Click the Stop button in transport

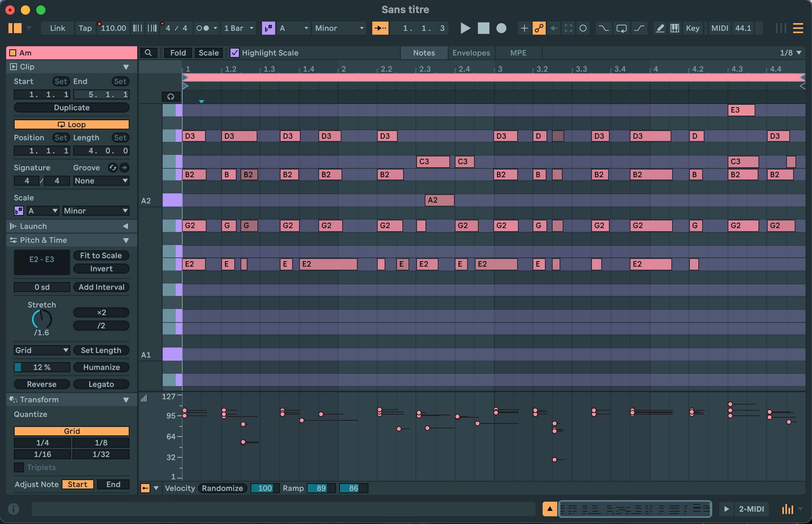tap(483, 28)
